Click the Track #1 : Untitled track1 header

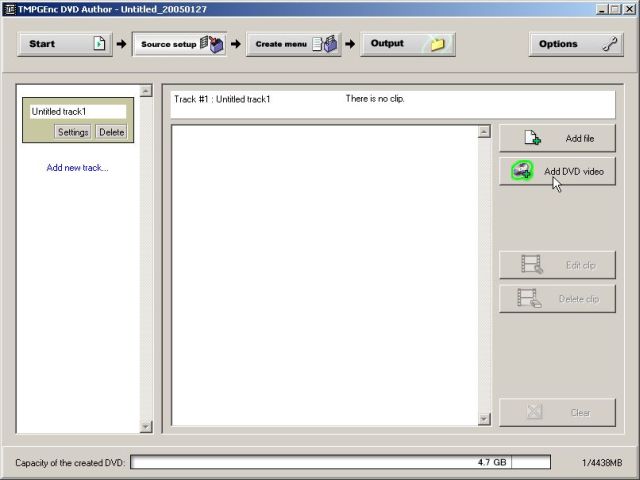pyautogui.click(x=222, y=99)
